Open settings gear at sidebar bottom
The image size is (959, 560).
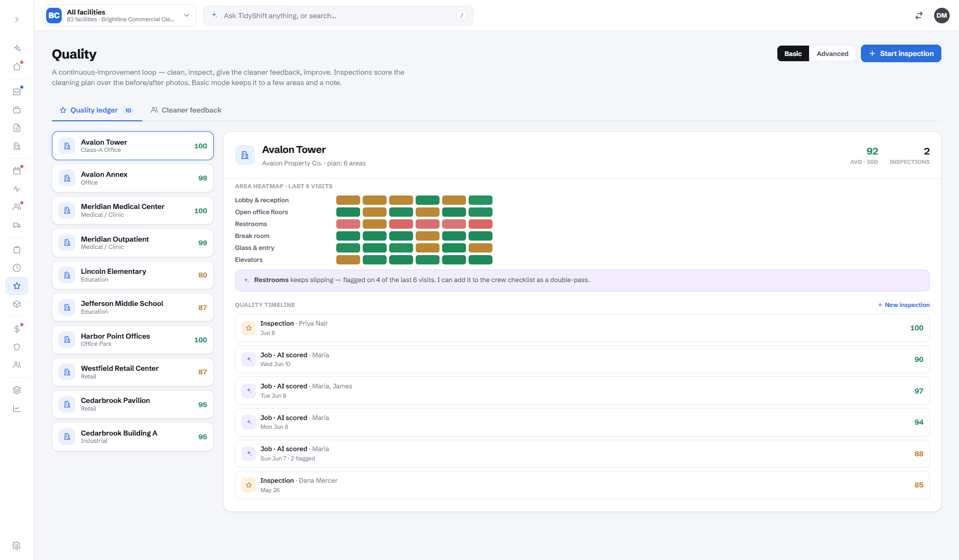(x=17, y=545)
